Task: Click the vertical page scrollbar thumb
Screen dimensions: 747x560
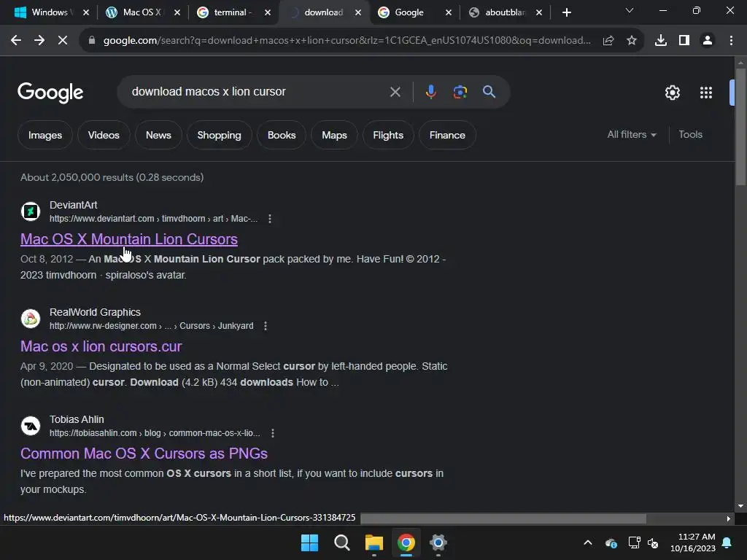Action: click(740, 127)
